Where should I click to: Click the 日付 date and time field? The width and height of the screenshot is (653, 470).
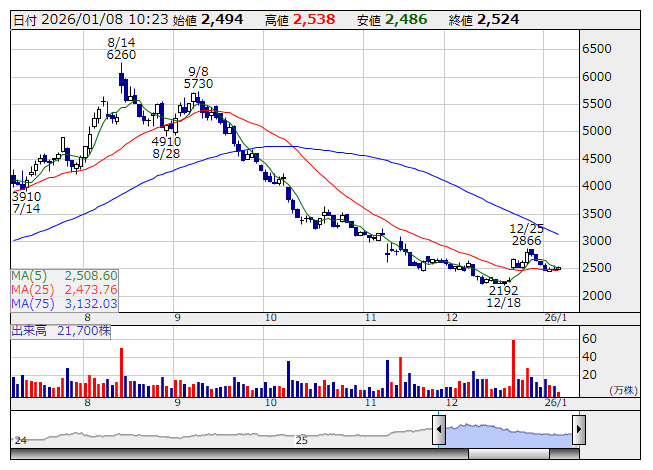[90, 19]
